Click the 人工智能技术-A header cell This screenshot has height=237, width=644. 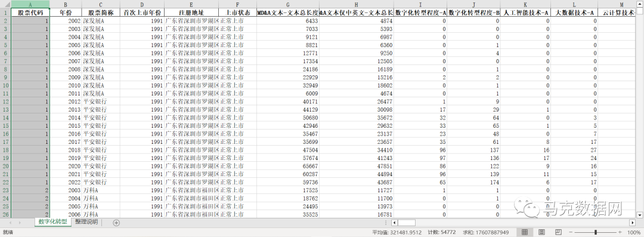tap(525, 13)
